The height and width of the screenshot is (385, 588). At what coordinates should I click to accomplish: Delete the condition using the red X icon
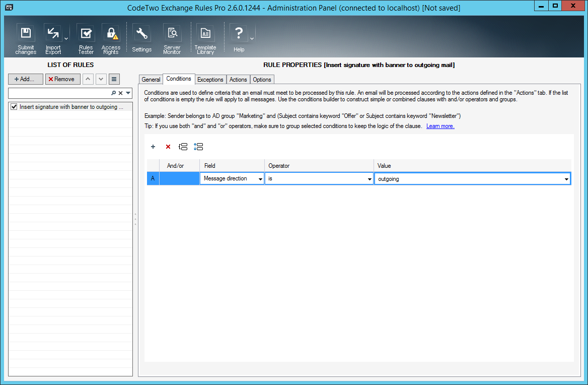(x=168, y=147)
